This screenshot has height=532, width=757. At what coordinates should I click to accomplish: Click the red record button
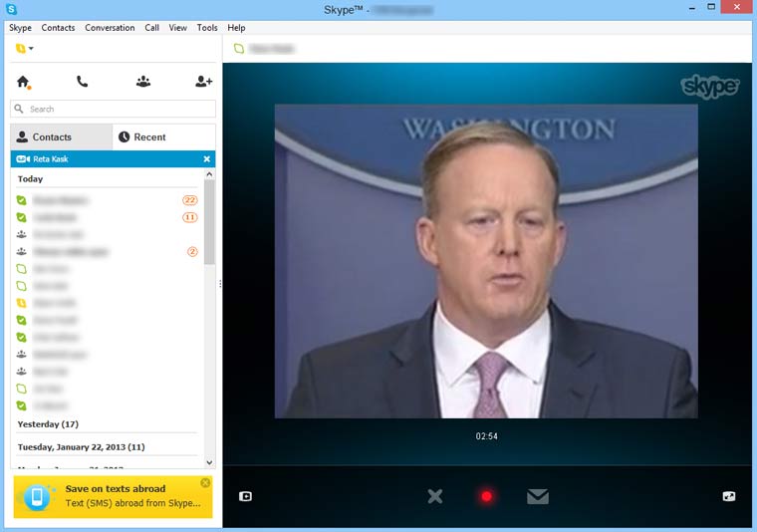[x=487, y=496]
